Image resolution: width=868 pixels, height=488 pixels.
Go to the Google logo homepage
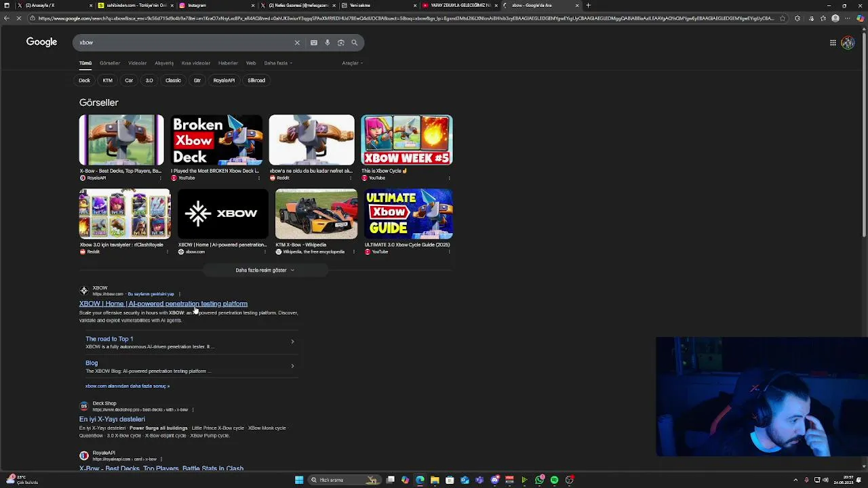point(41,42)
